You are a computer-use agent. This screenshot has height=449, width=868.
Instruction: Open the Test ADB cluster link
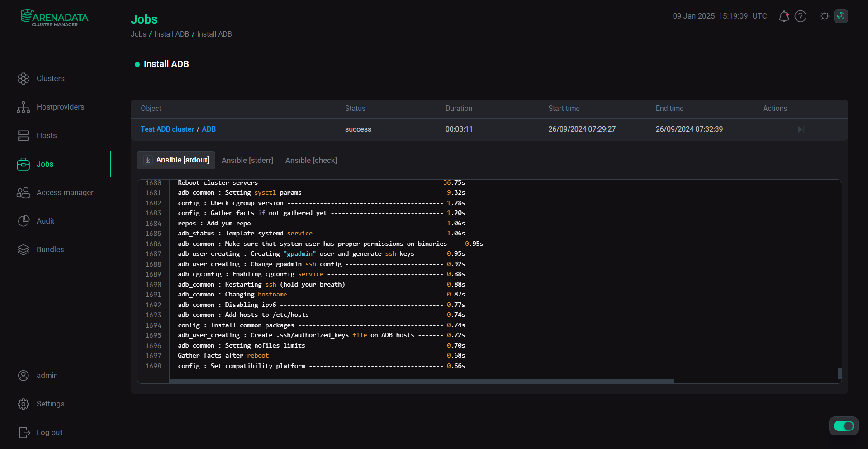click(167, 129)
